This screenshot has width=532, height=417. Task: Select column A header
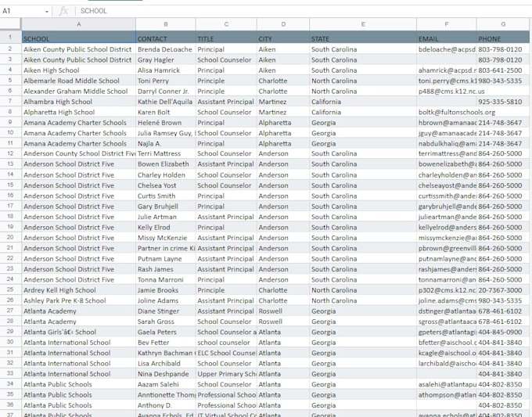pos(79,24)
